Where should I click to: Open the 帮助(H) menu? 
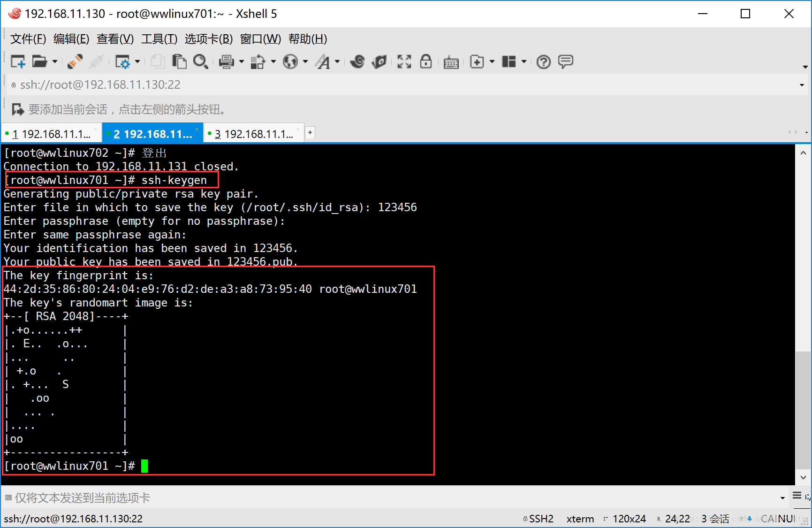point(308,39)
